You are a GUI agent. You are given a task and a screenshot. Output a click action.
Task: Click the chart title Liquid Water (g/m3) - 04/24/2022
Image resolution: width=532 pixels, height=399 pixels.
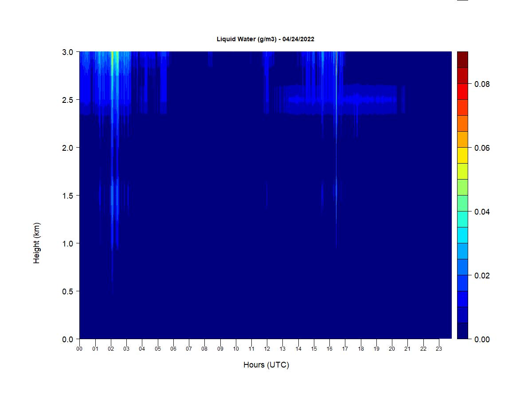[x=266, y=39]
